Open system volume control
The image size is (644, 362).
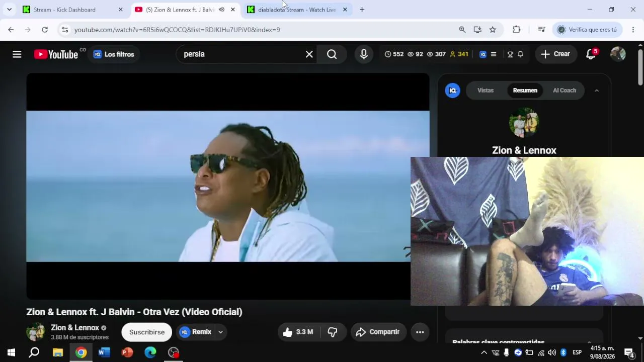click(552, 352)
